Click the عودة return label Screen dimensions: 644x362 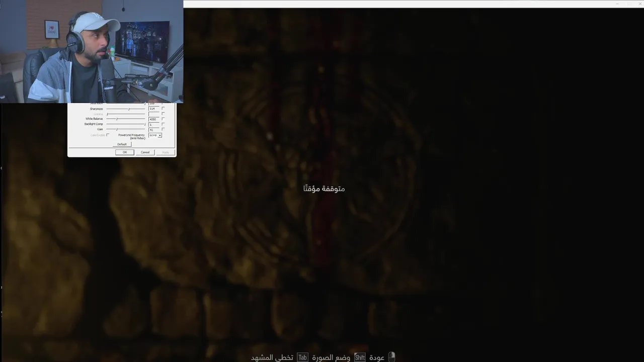click(377, 357)
